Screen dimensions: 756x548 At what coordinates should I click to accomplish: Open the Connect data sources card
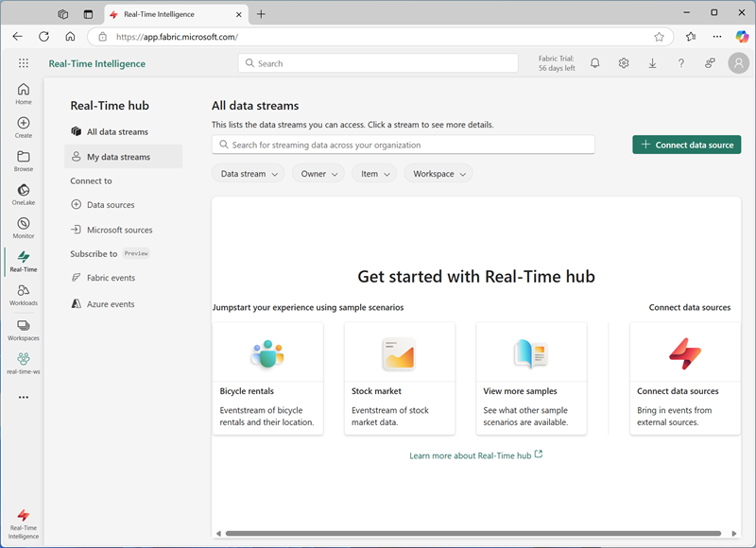pyautogui.click(x=685, y=379)
